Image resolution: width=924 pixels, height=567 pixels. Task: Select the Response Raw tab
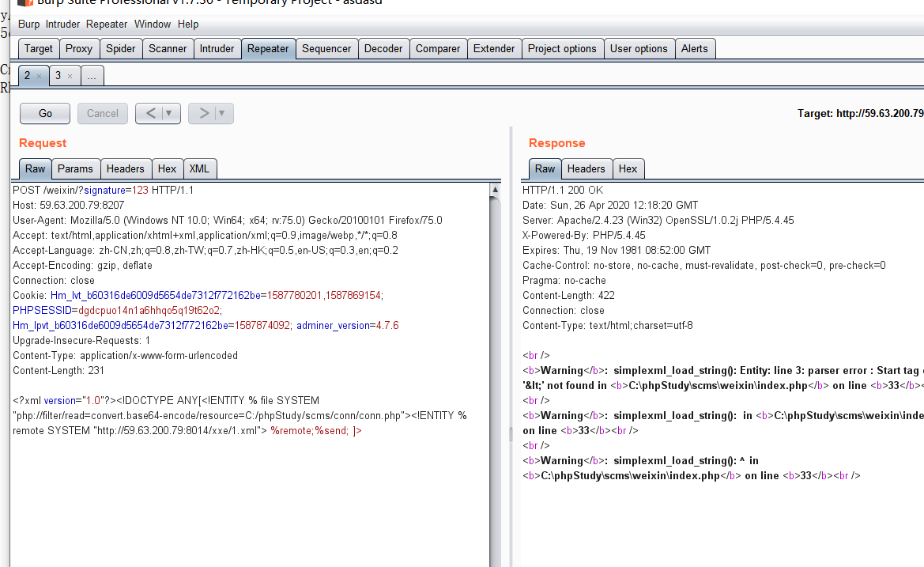point(545,168)
